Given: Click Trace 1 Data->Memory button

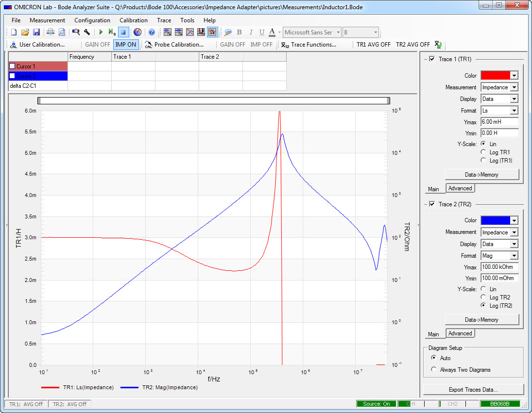Looking at the screenshot, I should [x=482, y=175].
